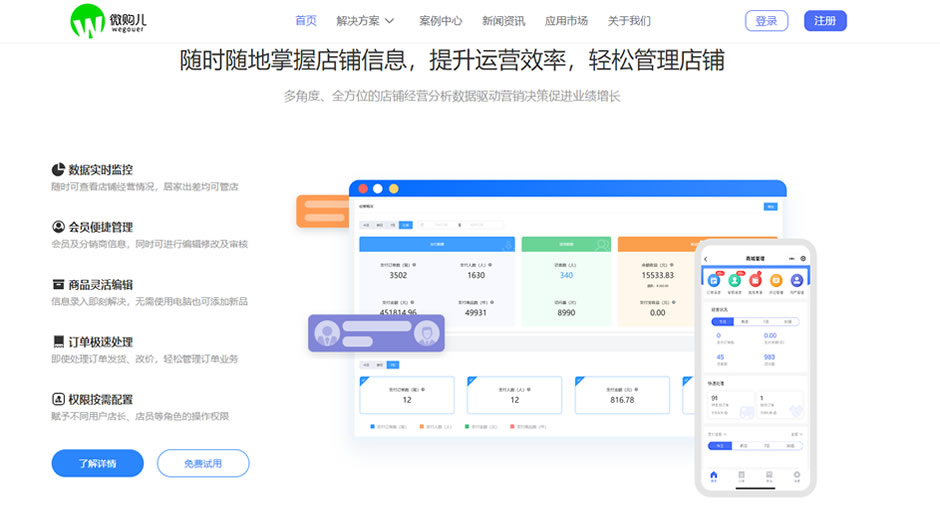Click the yellow dot in mockup window bar
The width and height of the screenshot is (940, 530).
tap(393, 189)
